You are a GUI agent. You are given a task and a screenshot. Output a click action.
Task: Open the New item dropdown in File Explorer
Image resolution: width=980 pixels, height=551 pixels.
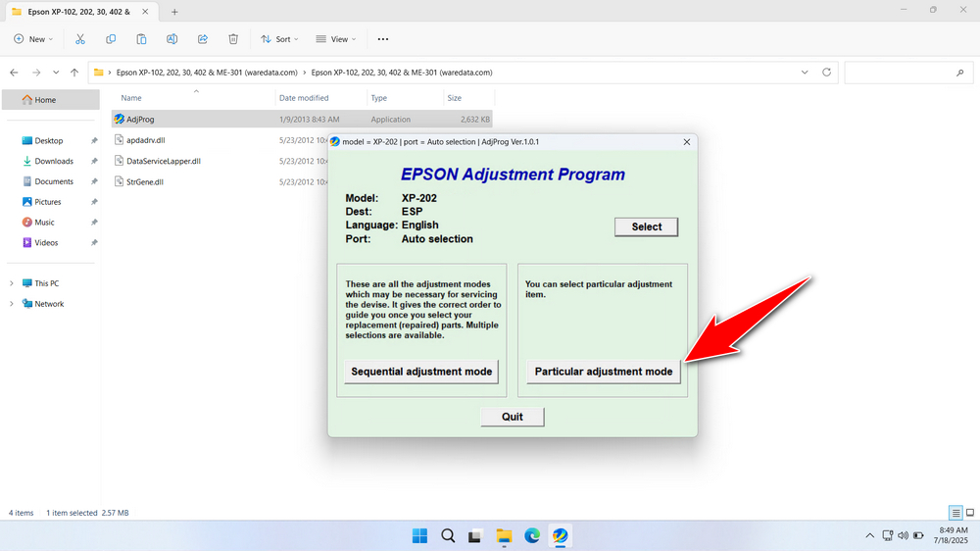pyautogui.click(x=33, y=39)
